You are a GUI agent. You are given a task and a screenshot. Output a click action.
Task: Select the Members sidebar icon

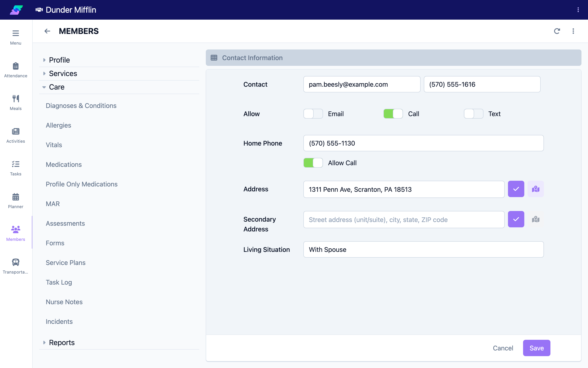pyautogui.click(x=16, y=229)
